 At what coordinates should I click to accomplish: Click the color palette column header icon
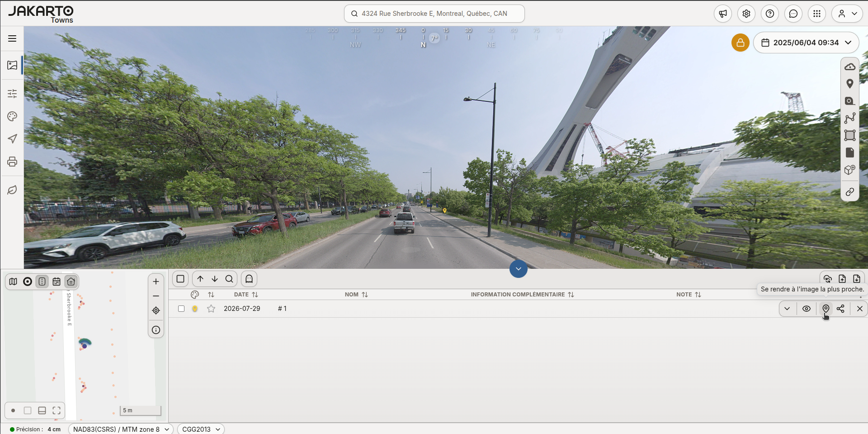click(x=195, y=295)
